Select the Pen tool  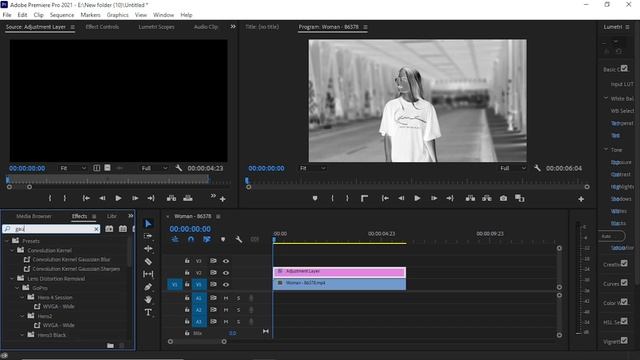tap(148, 287)
